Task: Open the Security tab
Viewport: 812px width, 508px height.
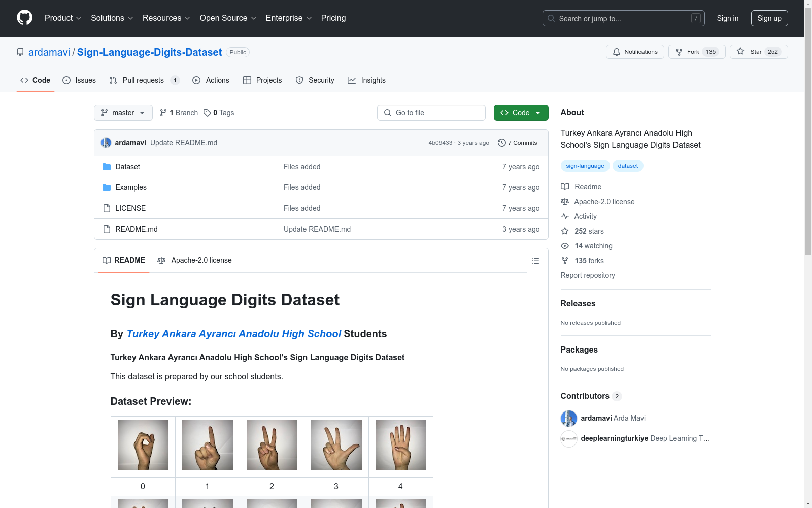Action: pyautogui.click(x=315, y=80)
